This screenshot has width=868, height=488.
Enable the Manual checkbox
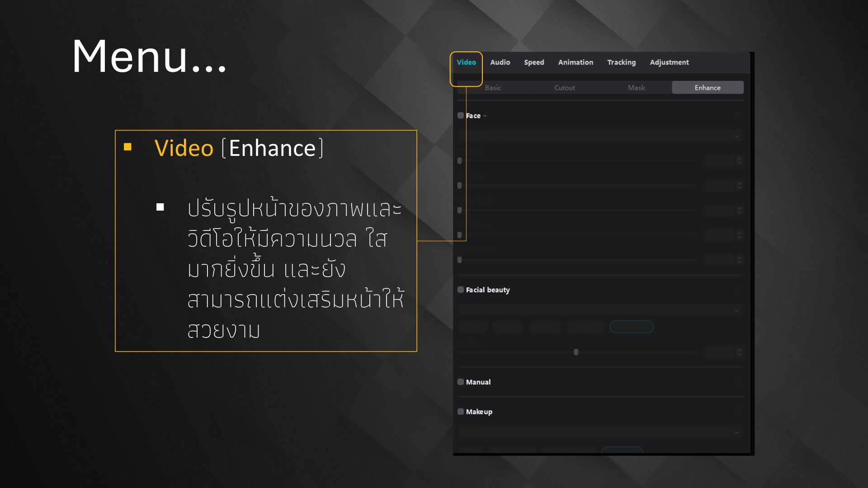[460, 382]
